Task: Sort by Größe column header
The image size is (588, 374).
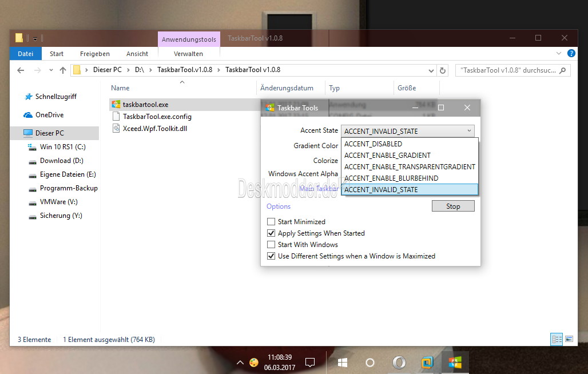Action: pos(407,88)
